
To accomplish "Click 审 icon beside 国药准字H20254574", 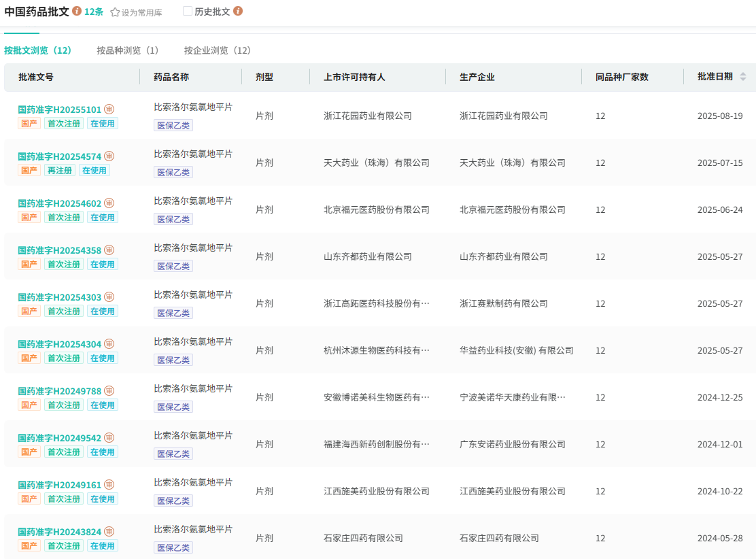I will click(x=109, y=156).
